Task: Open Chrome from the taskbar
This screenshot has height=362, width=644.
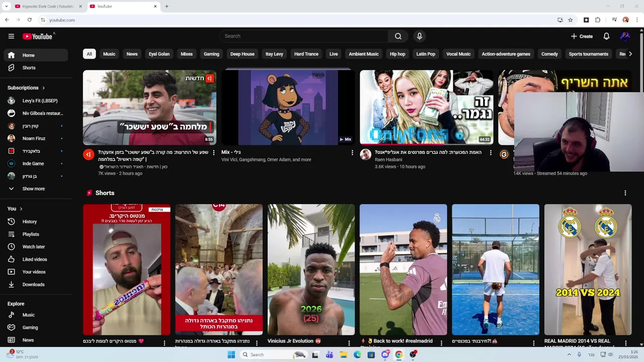Action: coord(398,354)
